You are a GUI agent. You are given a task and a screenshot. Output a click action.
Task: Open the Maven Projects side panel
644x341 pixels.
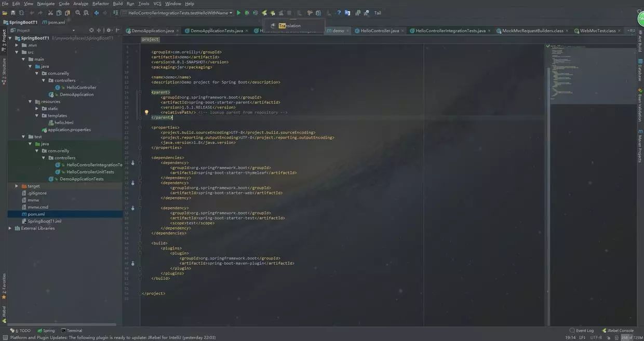pos(640,145)
